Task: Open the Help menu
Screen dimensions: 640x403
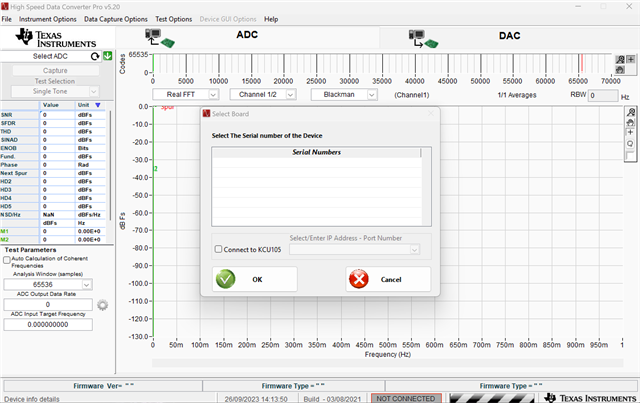Action: pyautogui.click(x=271, y=19)
